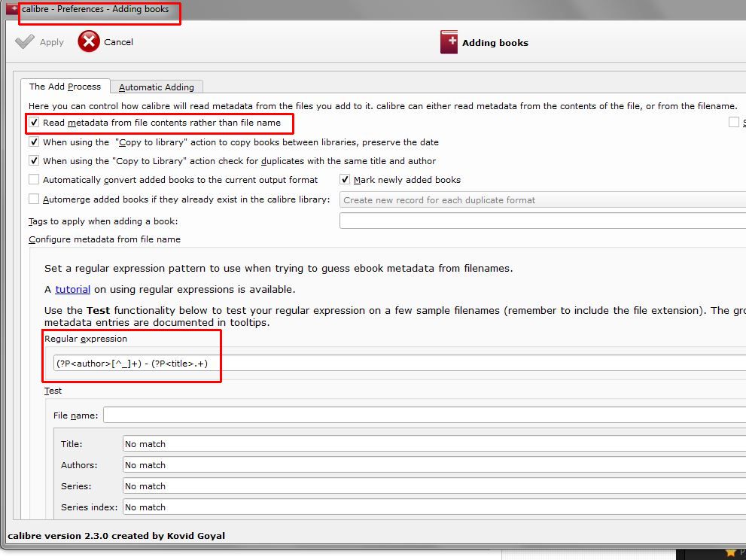Toggle preserve the date when copying checkbox
This screenshot has height=560, width=746.
[34, 142]
